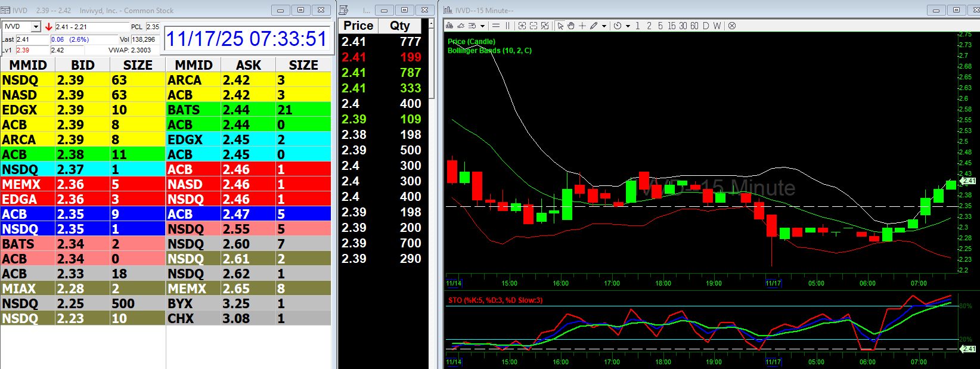Click the zoom in chart icon

click(x=522, y=26)
